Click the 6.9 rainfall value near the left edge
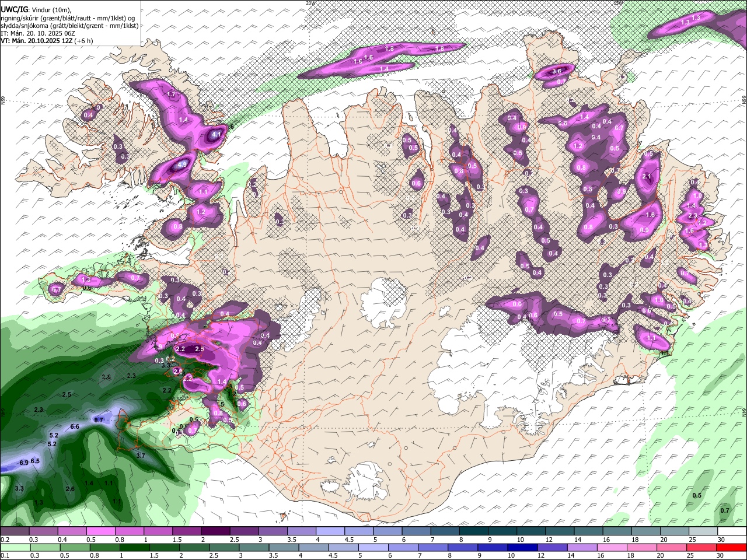Image resolution: width=747 pixels, height=560 pixels. coord(24,463)
